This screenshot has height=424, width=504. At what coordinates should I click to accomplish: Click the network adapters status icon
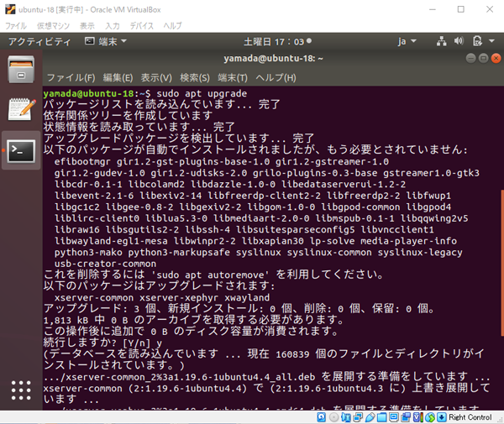click(358, 417)
